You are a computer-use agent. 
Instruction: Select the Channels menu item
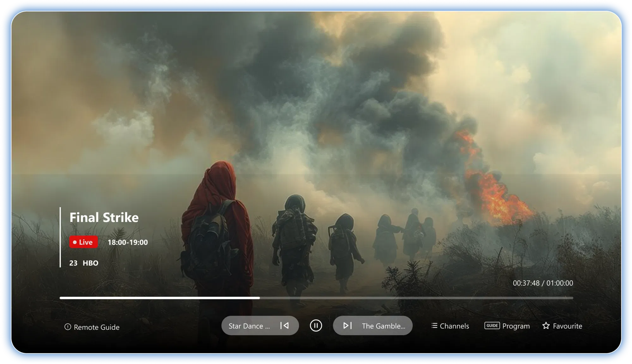pos(454,326)
